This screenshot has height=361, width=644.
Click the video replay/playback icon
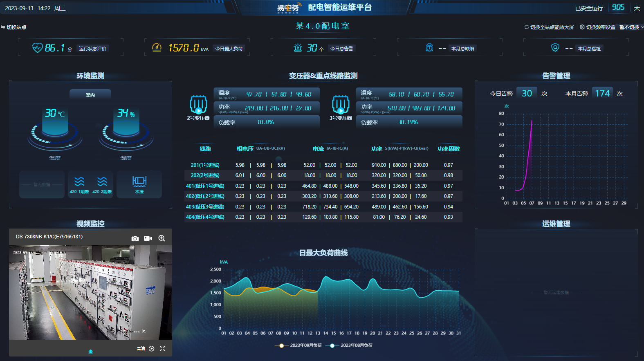(x=151, y=348)
